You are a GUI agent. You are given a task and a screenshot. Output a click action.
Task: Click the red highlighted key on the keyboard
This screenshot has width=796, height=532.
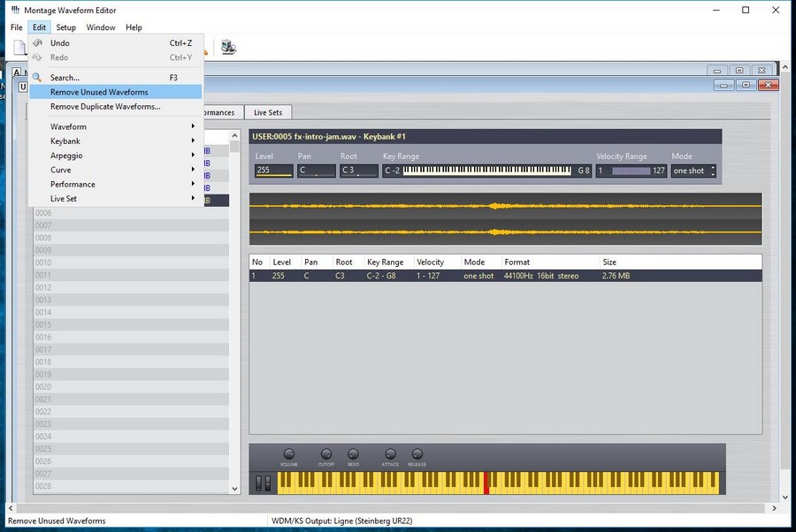pos(486,482)
